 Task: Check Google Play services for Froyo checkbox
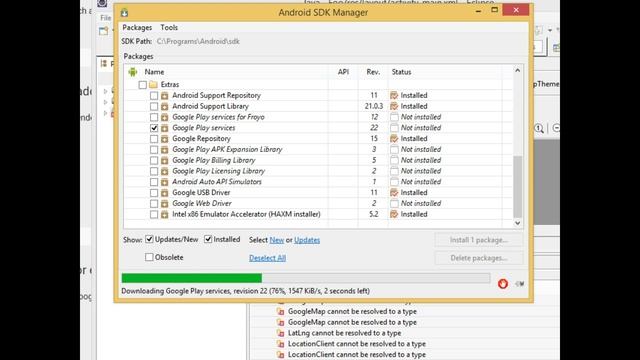154,117
